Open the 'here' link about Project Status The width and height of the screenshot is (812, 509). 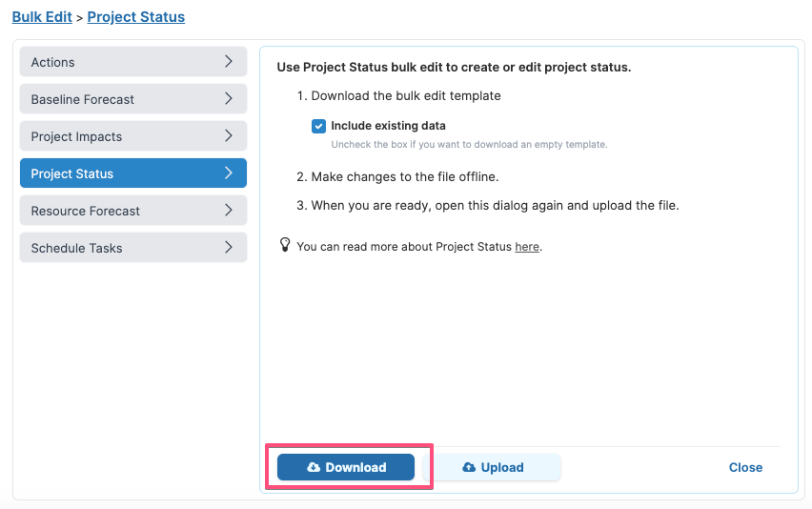[x=527, y=247]
